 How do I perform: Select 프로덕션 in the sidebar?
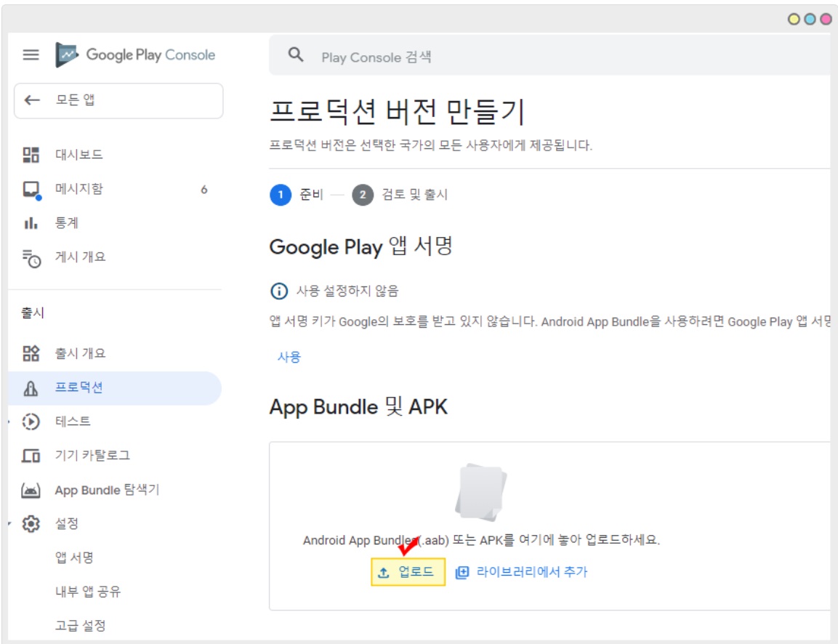tap(115, 388)
